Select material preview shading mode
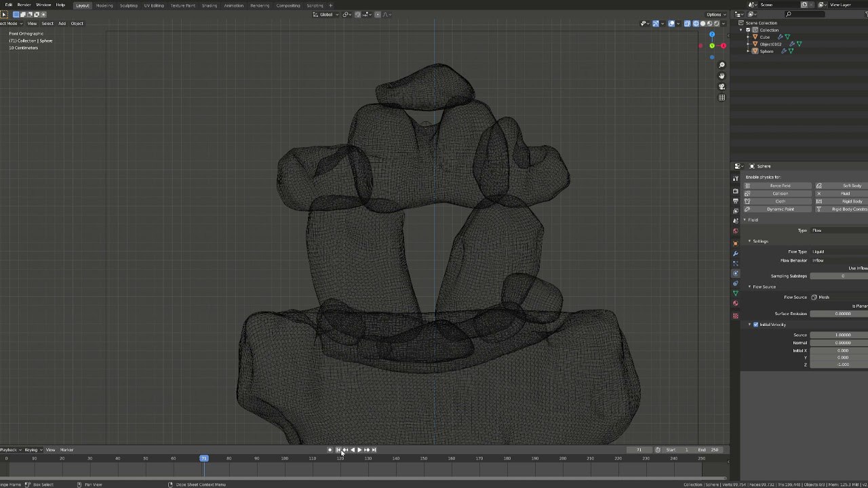 point(709,24)
